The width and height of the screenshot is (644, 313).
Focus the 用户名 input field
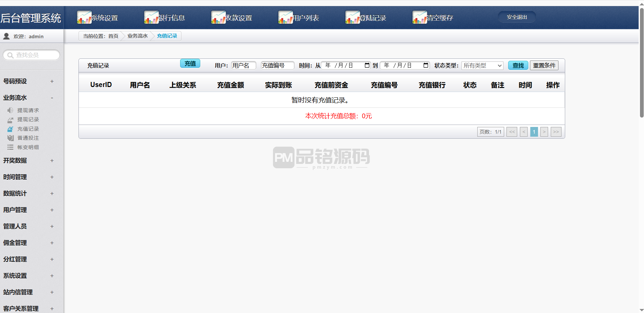(244, 65)
